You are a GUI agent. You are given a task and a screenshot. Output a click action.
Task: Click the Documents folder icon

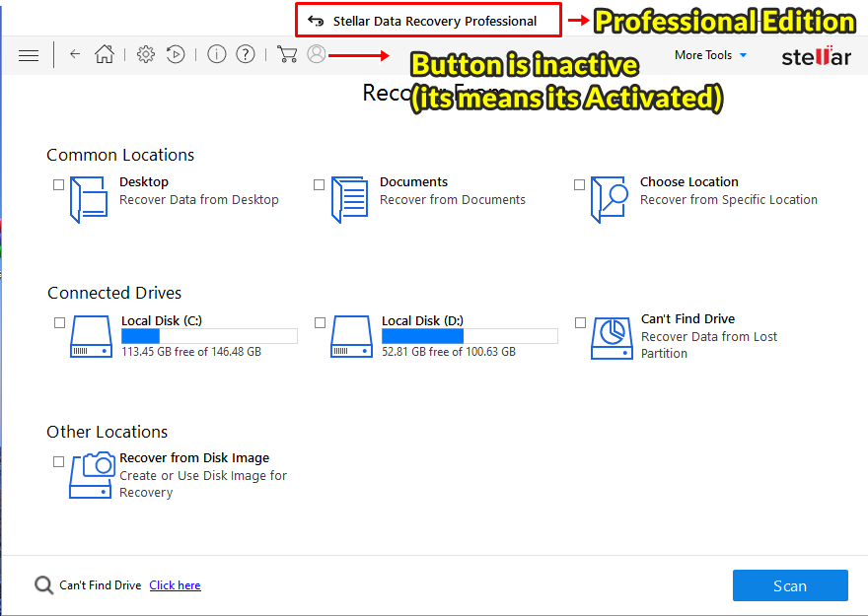pos(349,200)
